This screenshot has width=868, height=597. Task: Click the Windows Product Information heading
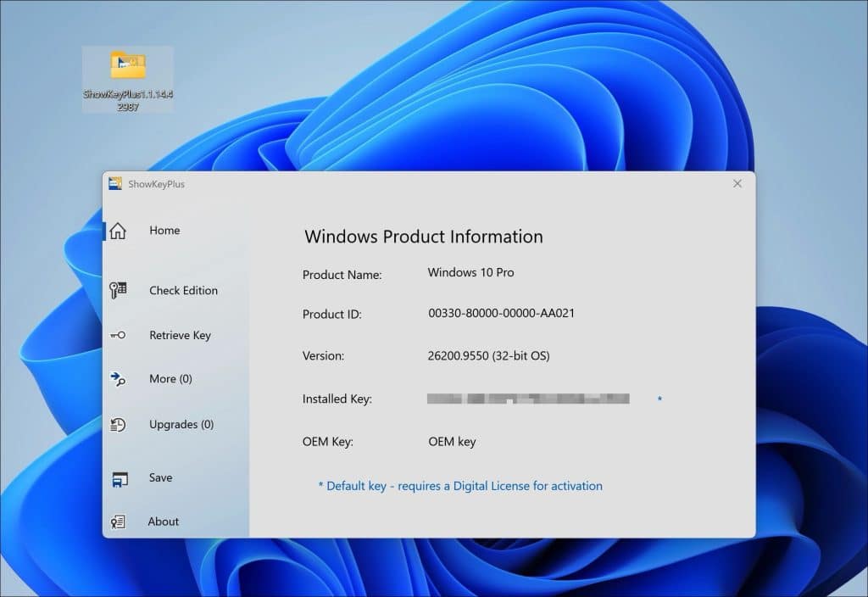coord(424,237)
